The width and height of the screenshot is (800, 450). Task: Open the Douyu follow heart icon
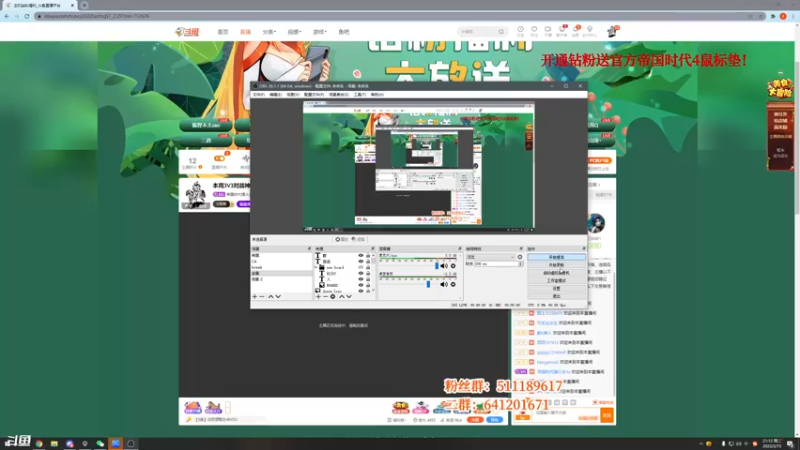pos(534,30)
